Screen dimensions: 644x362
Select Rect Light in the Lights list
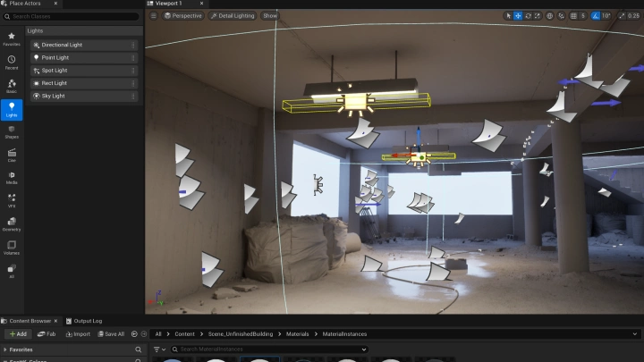(84, 83)
